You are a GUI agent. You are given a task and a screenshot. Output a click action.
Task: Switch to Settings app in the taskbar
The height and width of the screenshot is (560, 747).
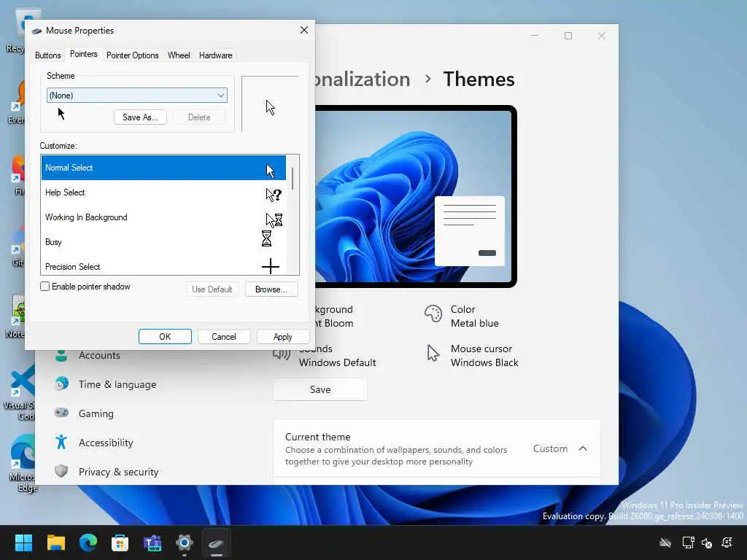185,542
